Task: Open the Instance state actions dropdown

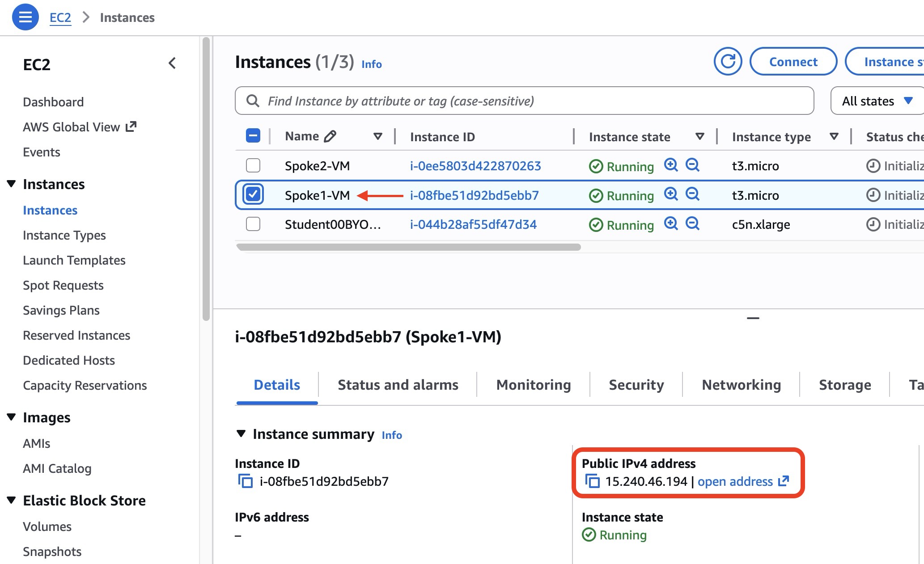Action: tap(885, 62)
